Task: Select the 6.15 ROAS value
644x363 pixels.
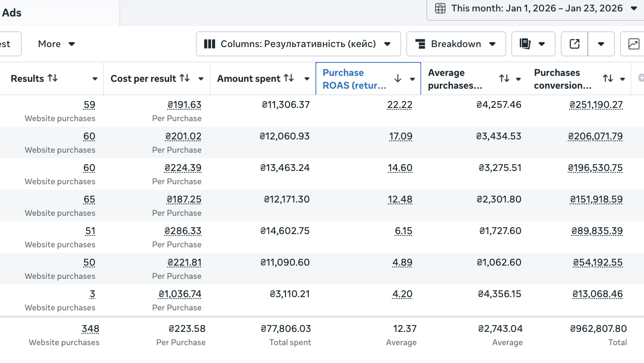Action: pos(404,231)
